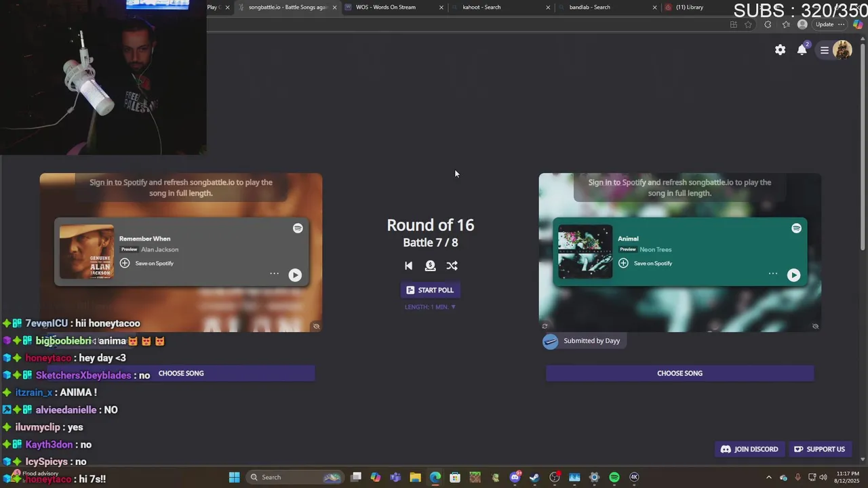Open the Alan Jackson artist link
Image resolution: width=868 pixels, height=488 pixels.
click(x=159, y=249)
